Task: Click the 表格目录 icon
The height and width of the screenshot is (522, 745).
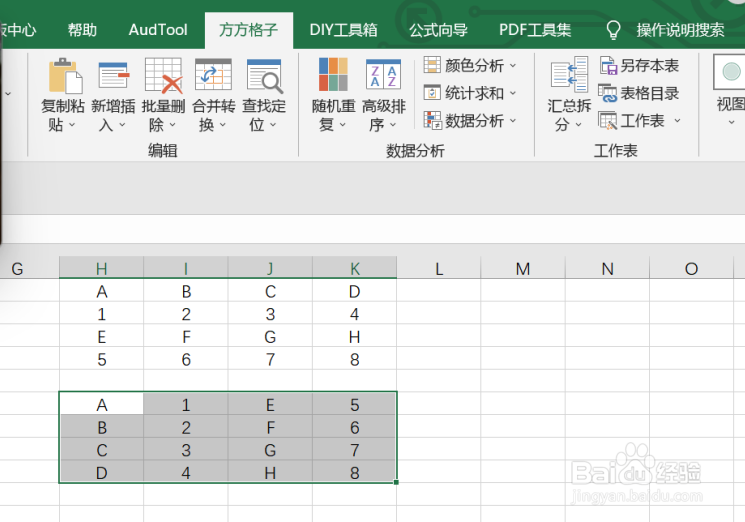Action: 608,93
